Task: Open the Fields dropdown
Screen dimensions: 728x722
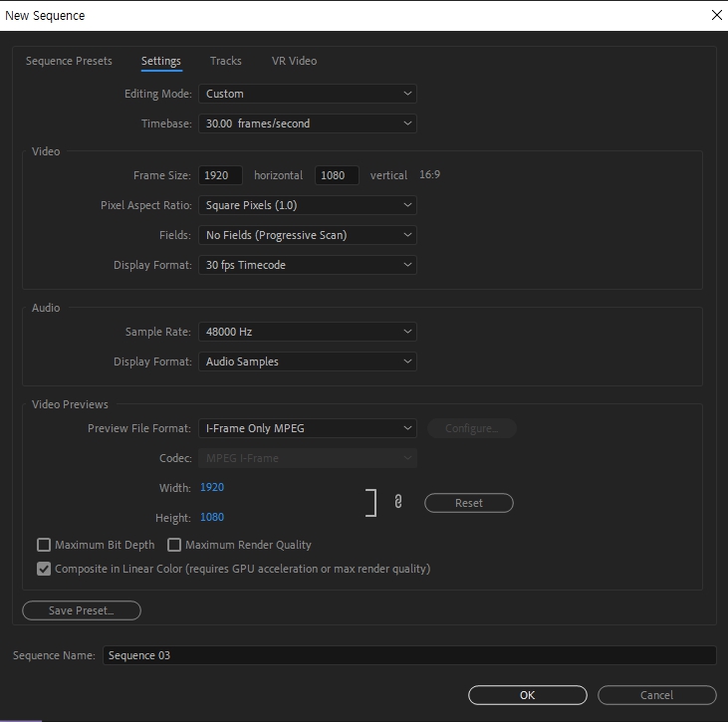Action: coord(308,235)
